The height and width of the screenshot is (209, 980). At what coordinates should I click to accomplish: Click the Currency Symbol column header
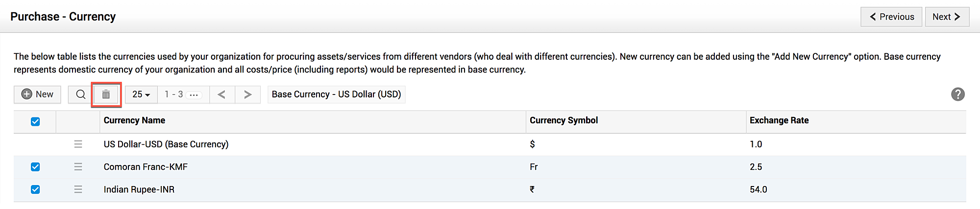[x=563, y=120]
